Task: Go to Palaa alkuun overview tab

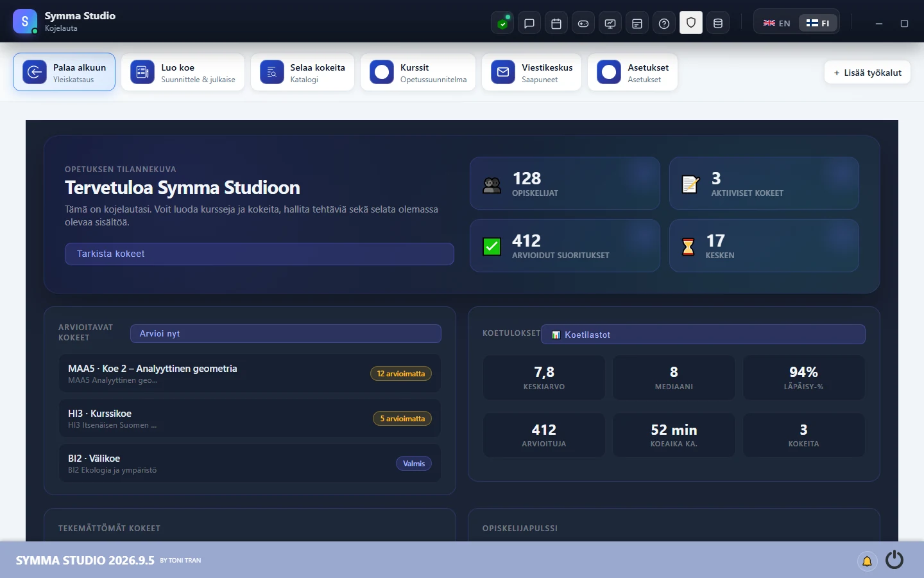Action: (x=64, y=72)
